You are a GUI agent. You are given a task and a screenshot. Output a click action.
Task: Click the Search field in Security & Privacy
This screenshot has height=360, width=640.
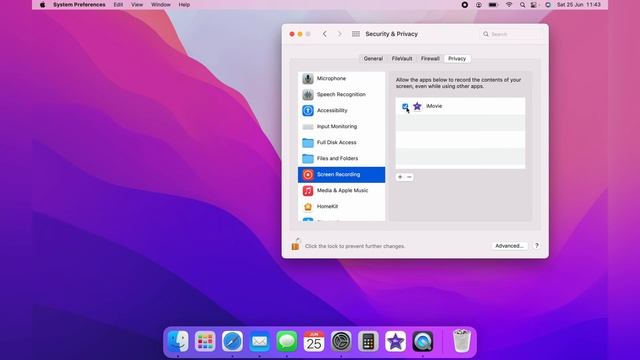click(x=511, y=34)
